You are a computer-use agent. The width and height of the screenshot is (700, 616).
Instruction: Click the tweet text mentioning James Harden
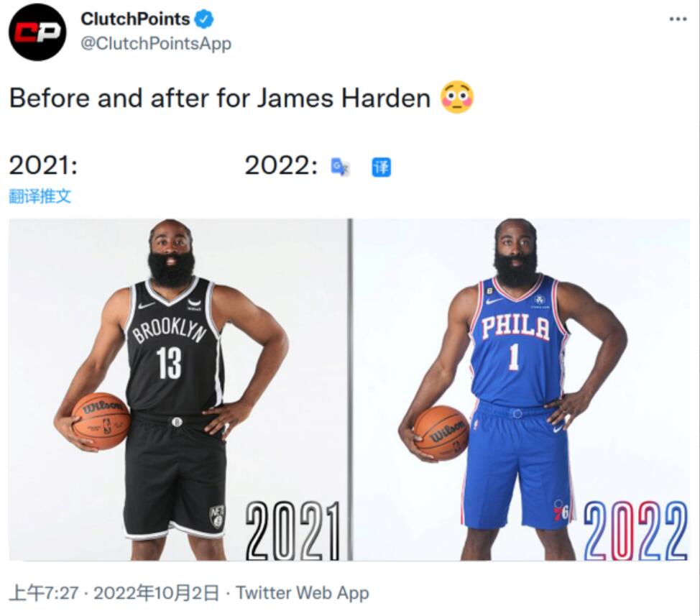(220, 98)
